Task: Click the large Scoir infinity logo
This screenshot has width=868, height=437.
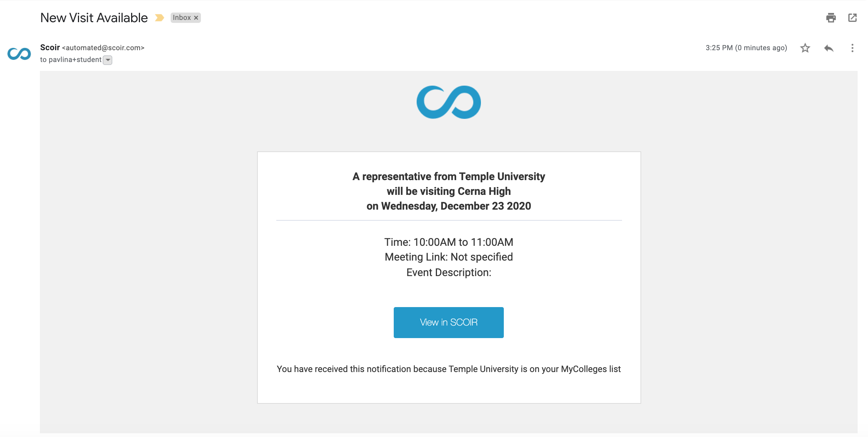Action: (x=448, y=102)
